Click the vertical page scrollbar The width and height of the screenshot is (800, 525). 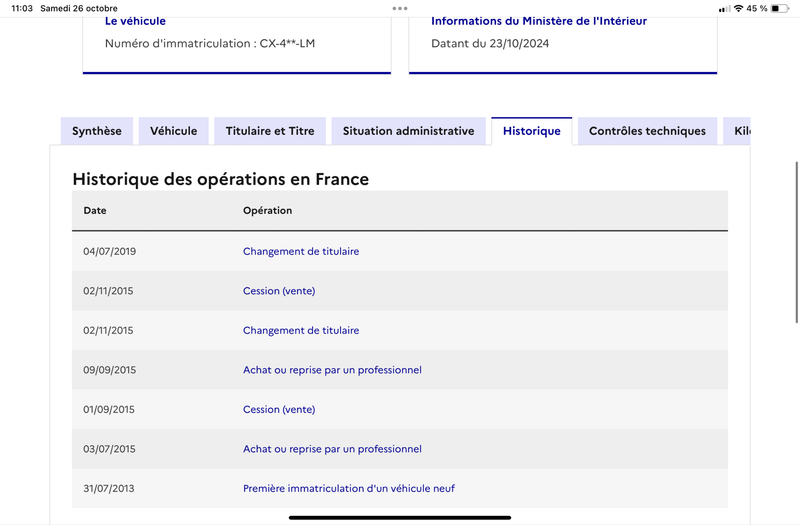(x=796, y=242)
